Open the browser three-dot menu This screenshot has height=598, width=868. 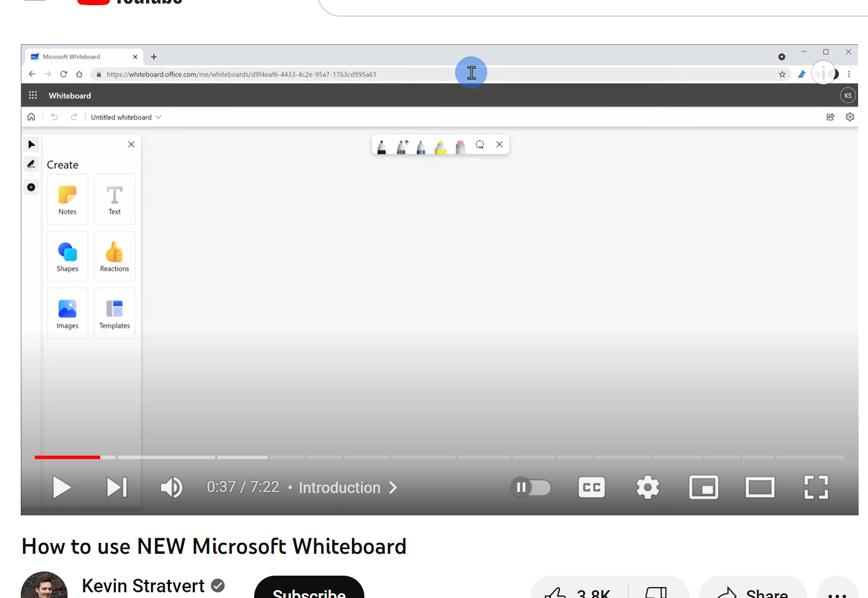[849, 74]
